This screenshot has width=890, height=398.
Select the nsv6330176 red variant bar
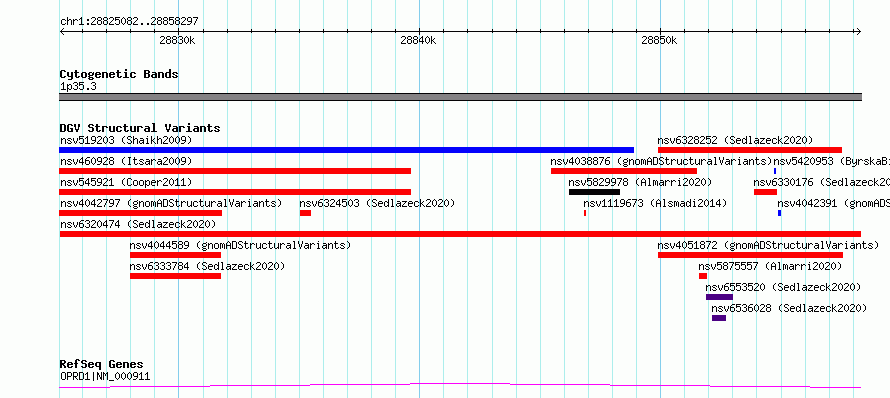click(765, 192)
